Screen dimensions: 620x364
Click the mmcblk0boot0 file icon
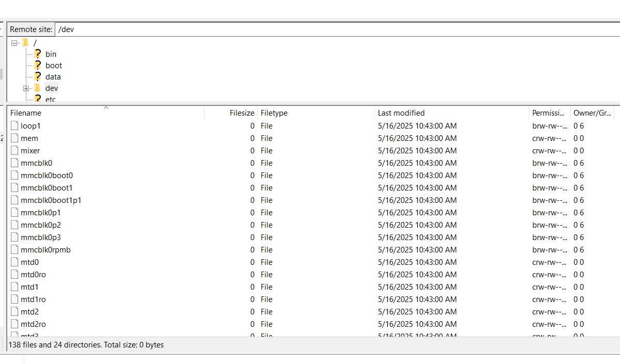tap(14, 175)
